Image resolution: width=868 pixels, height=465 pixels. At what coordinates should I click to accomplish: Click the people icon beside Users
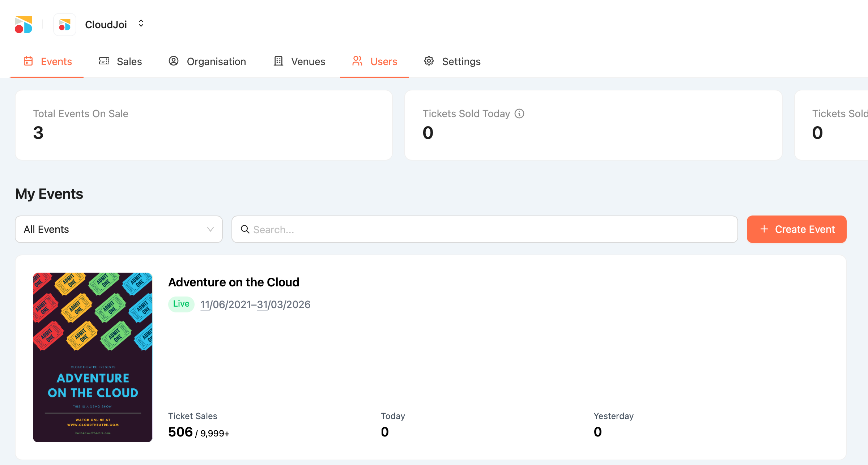[357, 61]
